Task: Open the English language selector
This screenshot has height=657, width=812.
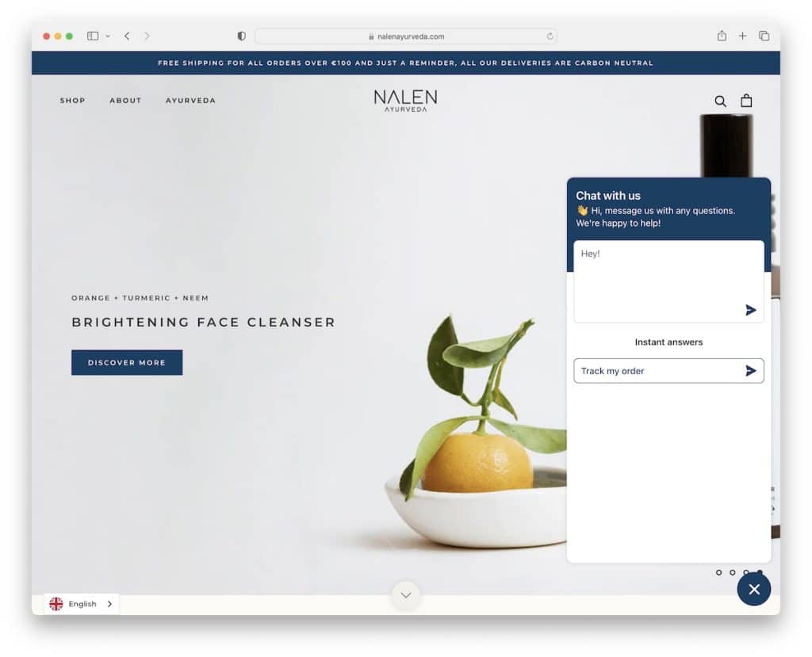Action: point(82,604)
